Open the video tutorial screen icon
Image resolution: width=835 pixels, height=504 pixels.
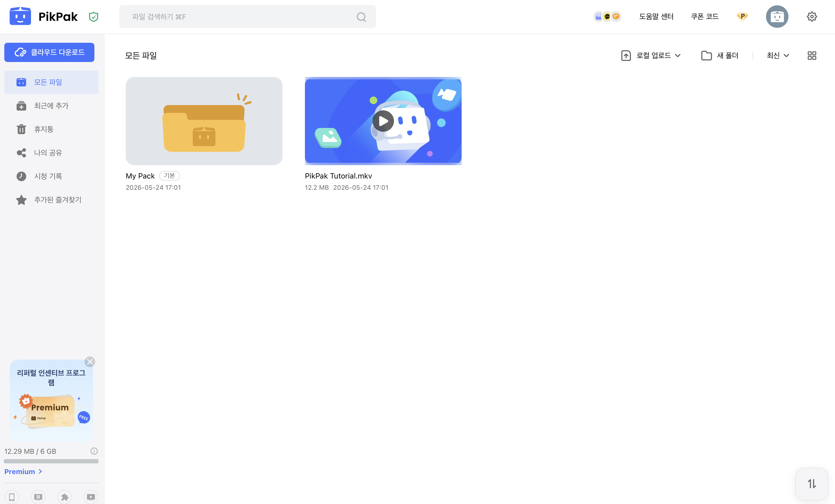click(x=91, y=497)
